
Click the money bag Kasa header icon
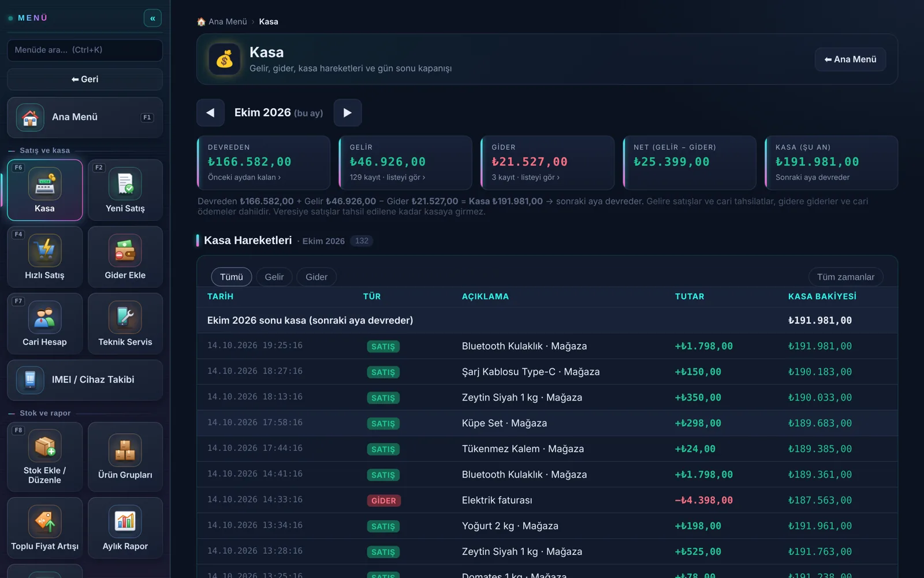click(225, 59)
